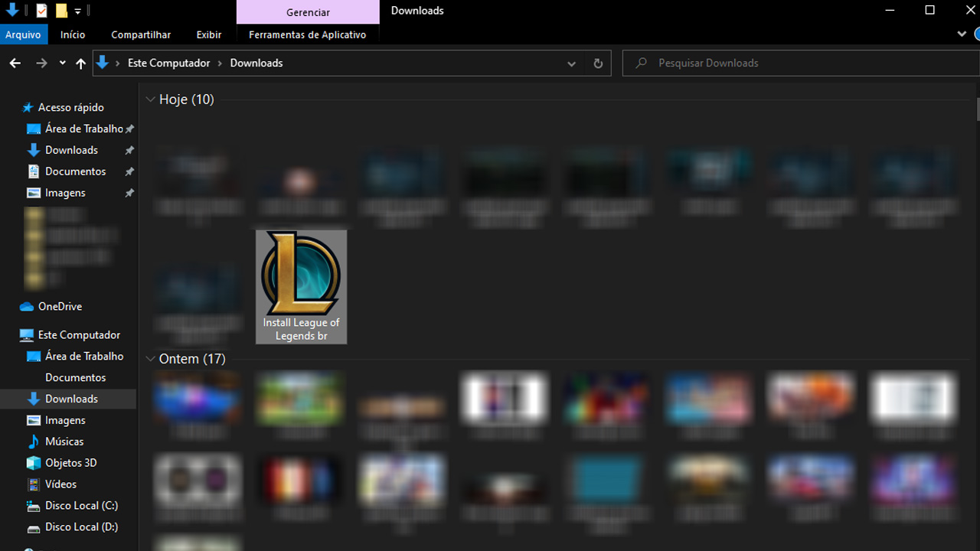Open Músicas folder in the sidebar
The image size is (980, 551).
(x=64, y=442)
